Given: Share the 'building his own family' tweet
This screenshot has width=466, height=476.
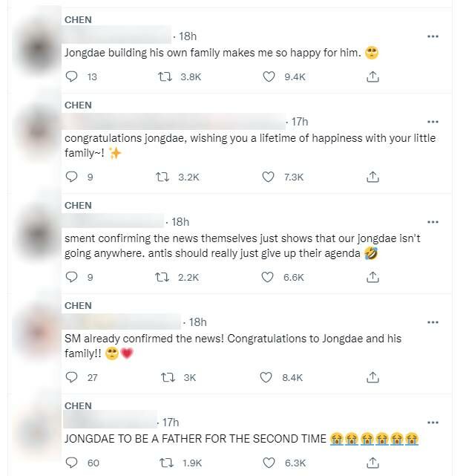Looking at the screenshot, I should [x=373, y=76].
